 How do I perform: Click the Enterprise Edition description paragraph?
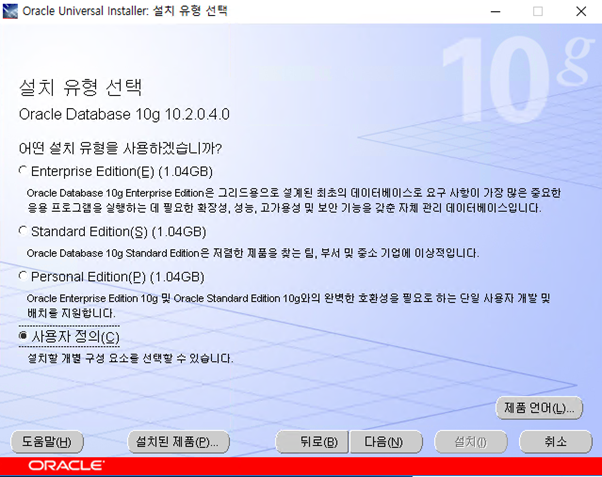click(x=294, y=200)
